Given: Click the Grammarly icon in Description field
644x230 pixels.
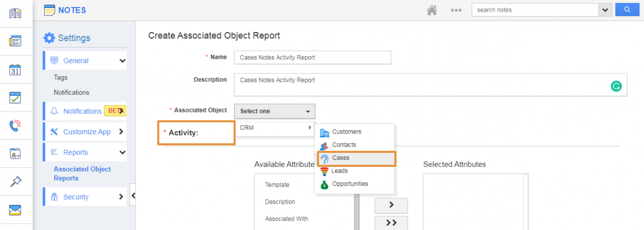Looking at the screenshot, I should pos(616,86).
